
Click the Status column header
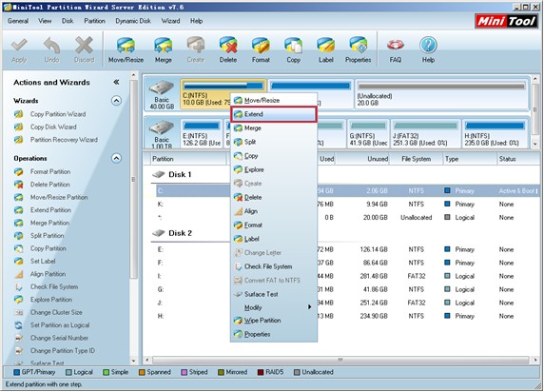point(517,159)
